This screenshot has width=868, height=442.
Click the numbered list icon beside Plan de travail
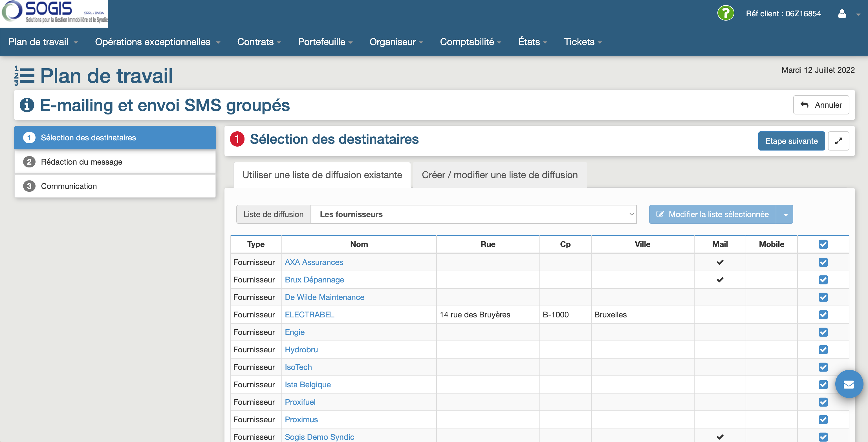click(x=24, y=76)
